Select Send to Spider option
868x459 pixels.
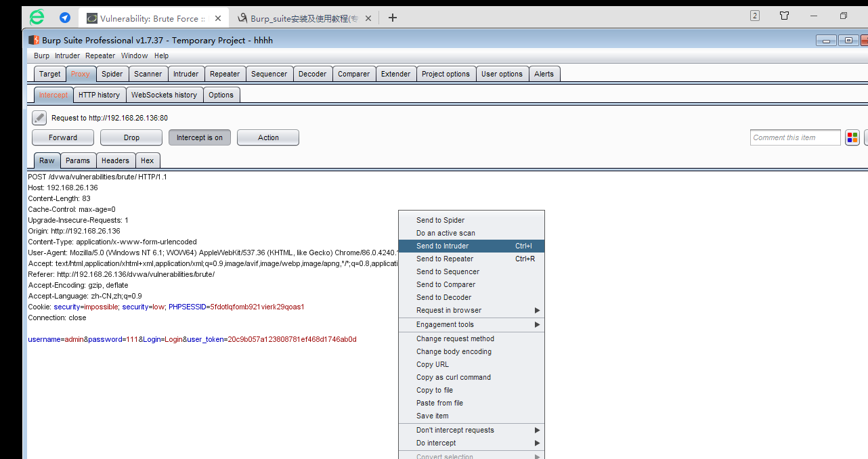[471, 220]
